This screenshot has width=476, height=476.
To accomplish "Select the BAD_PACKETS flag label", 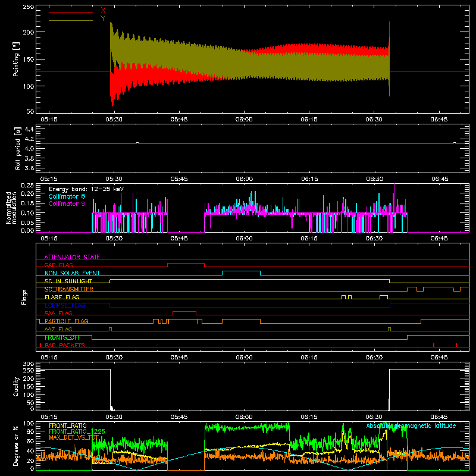I will point(65,345).
